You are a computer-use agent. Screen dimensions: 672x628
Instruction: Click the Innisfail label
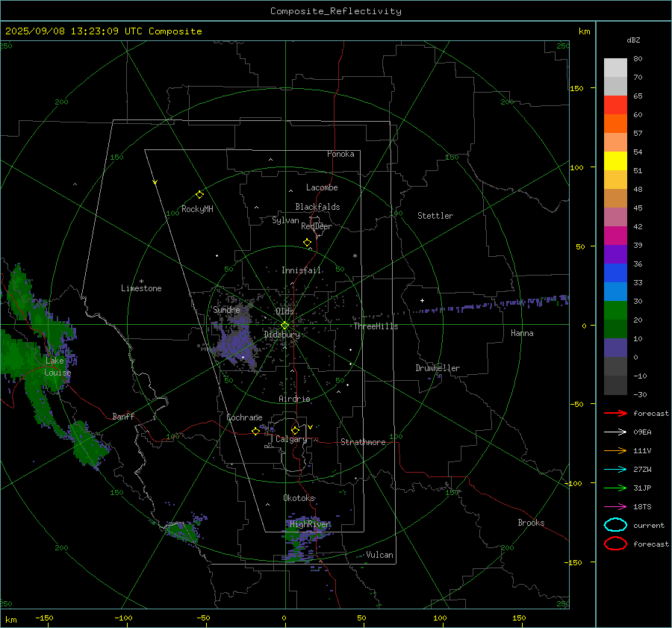click(x=301, y=270)
